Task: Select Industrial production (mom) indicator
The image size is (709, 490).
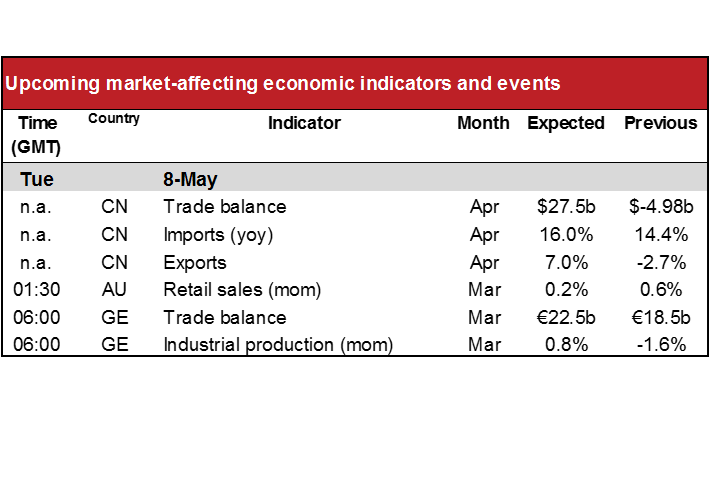Action: point(279,345)
